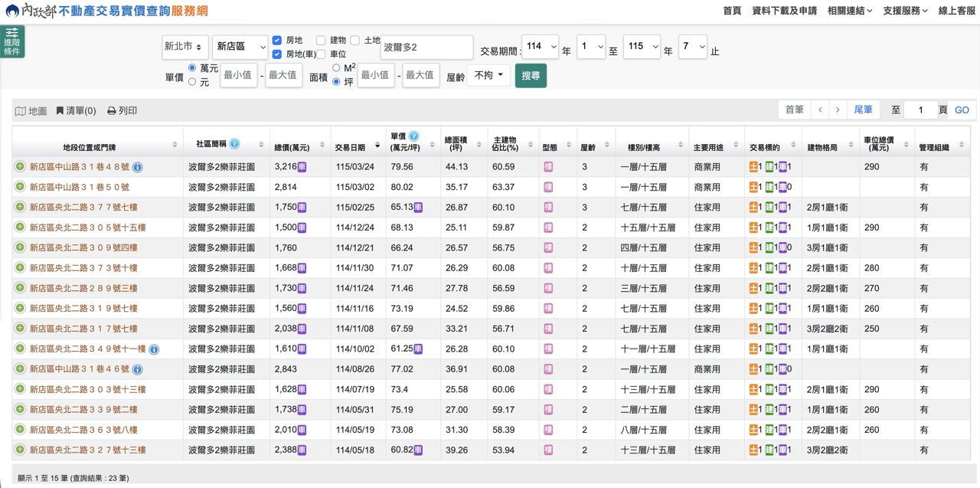
Task: Click help icon next to 社區簡稱 header
Action: click(234, 143)
